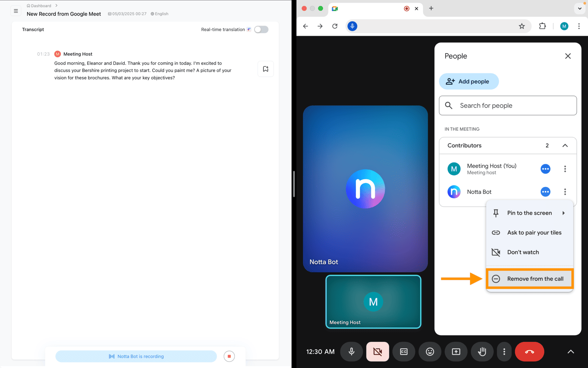The width and height of the screenshot is (588, 368).
Task: Toggle closed captions
Action: click(404, 352)
